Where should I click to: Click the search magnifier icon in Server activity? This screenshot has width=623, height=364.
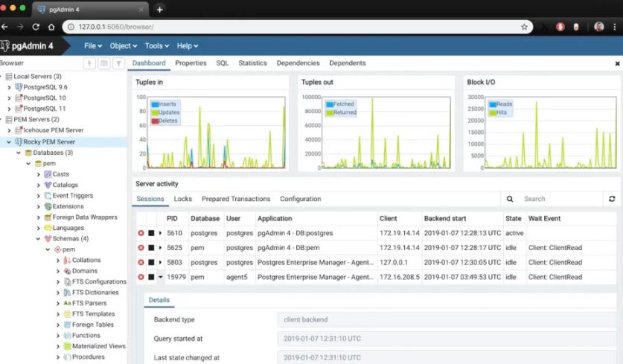(510, 199)
